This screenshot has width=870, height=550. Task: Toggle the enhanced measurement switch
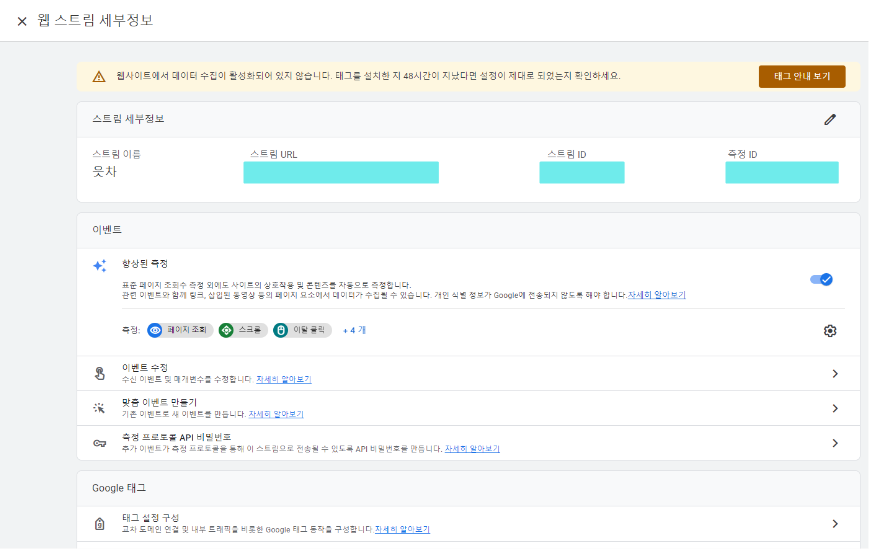pos(821,279)
